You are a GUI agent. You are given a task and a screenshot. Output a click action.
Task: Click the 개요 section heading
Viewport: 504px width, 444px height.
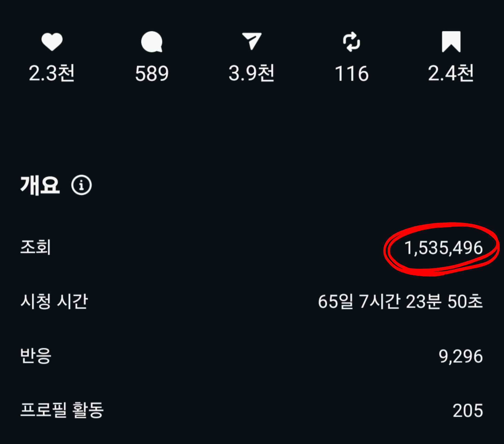pos(40,185)
